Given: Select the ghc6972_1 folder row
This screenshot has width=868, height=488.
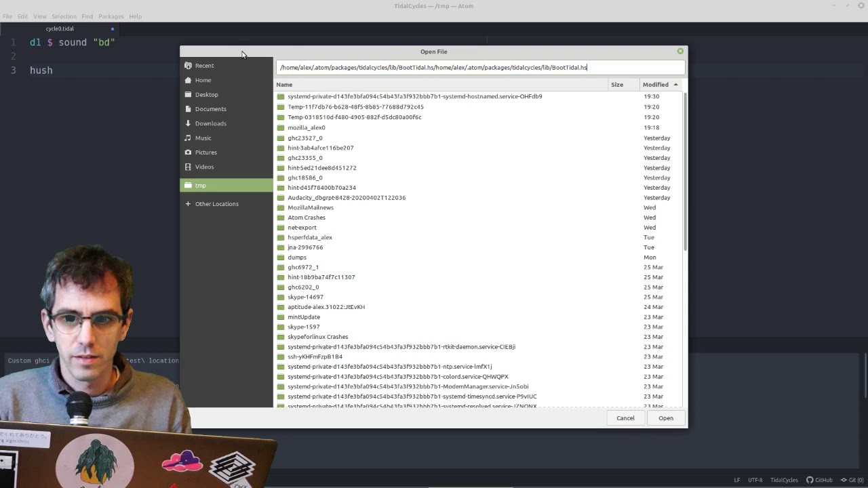Looking at the screenshot, I should coord(478,267).
